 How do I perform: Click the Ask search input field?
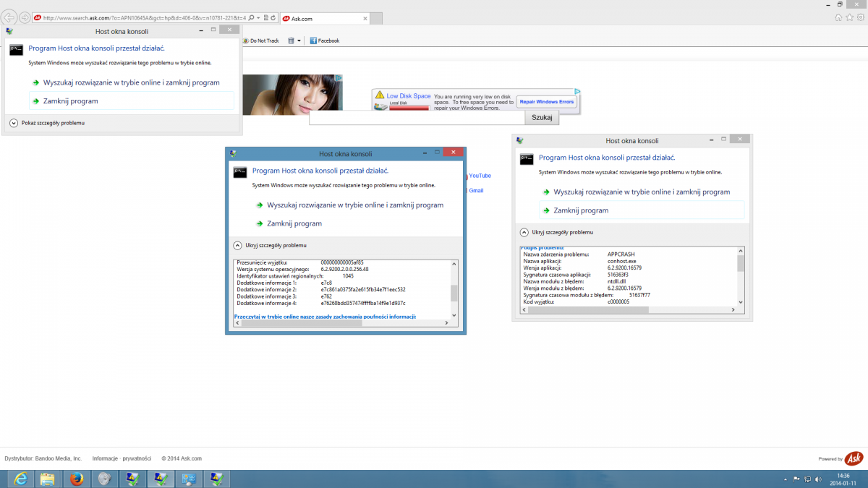pos(417,117)
